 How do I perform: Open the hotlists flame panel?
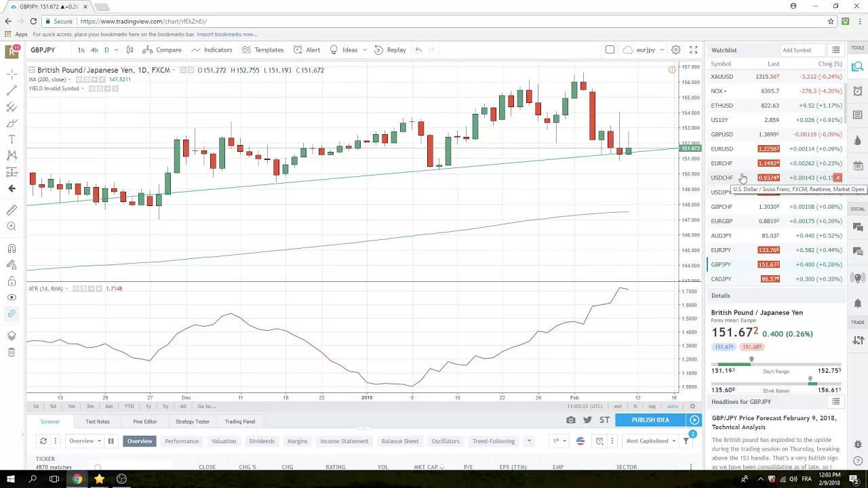pyautogui.click(x=858, y=140)
